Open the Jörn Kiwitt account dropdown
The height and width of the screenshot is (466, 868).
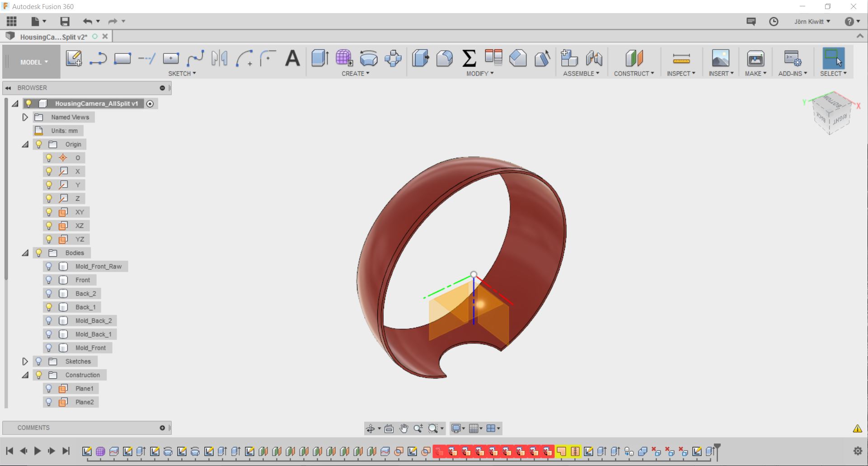pyautogui.click(x=812, y=22)
